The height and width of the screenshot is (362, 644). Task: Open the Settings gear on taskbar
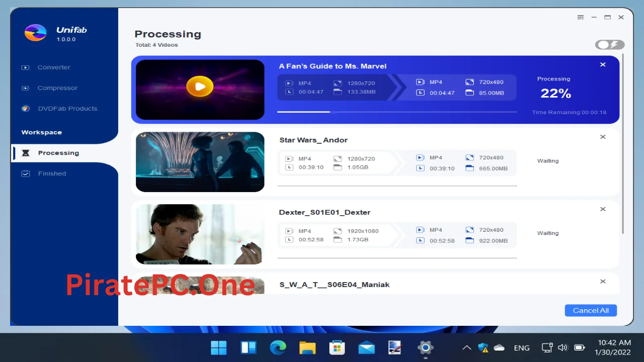425,347
